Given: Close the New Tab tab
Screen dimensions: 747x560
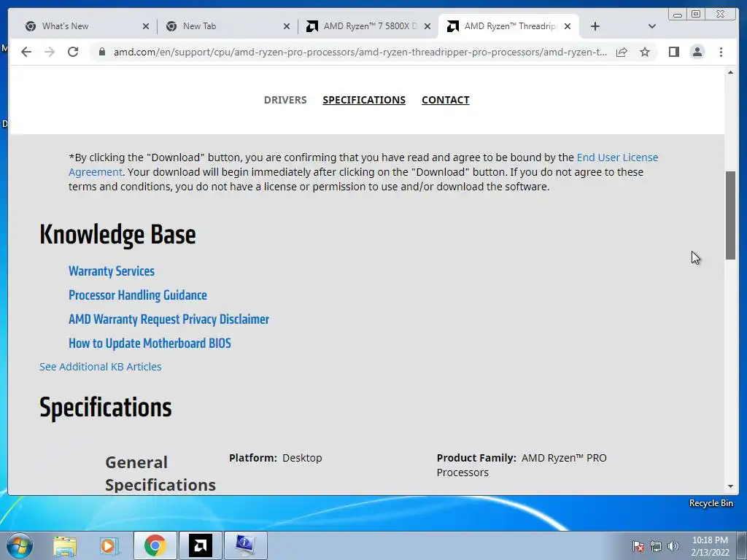Looking at the screenshot, I should [287, 26].
